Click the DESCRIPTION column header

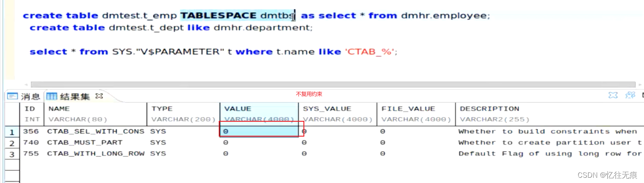[x=549, y=114]
